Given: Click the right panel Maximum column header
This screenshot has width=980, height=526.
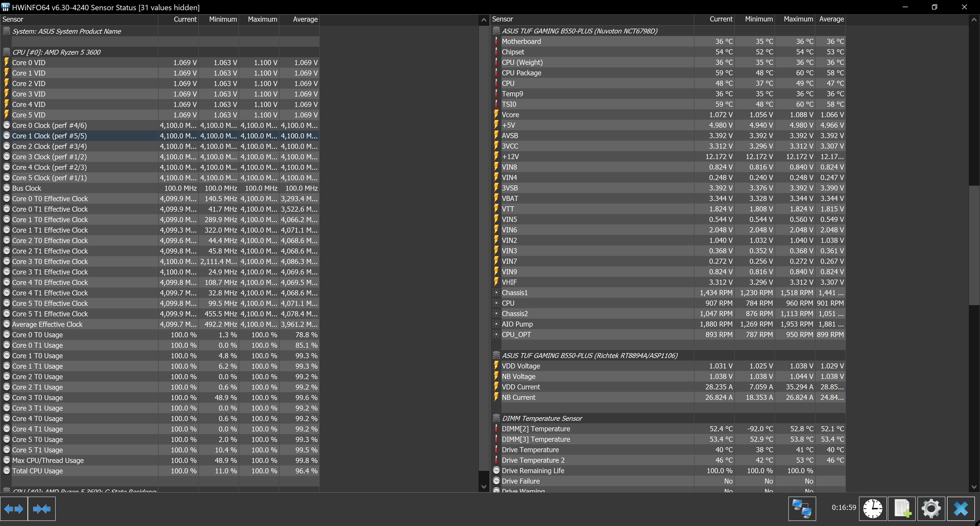Looking at the screenshot, I should (x=795, y=19).
